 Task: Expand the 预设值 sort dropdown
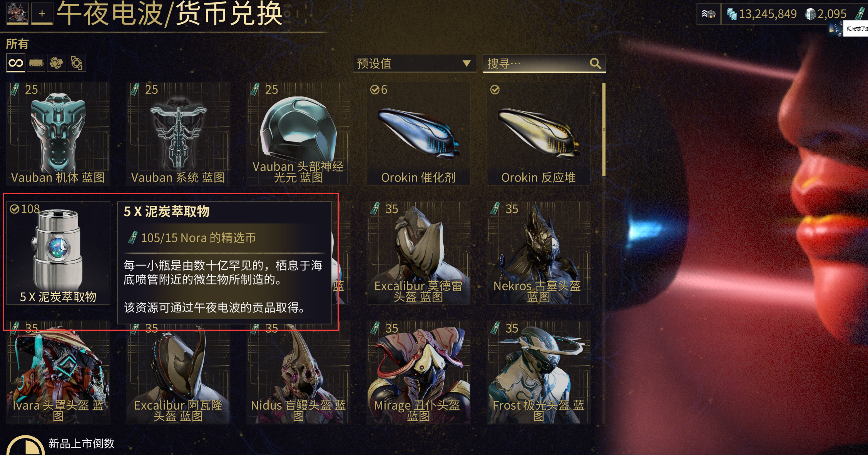coord(415,63)
